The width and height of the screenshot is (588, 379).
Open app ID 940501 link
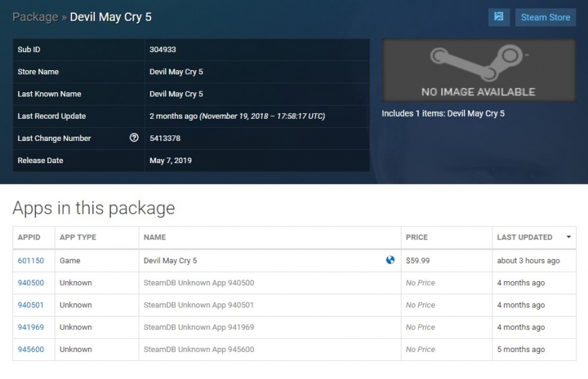coord(31,305)
